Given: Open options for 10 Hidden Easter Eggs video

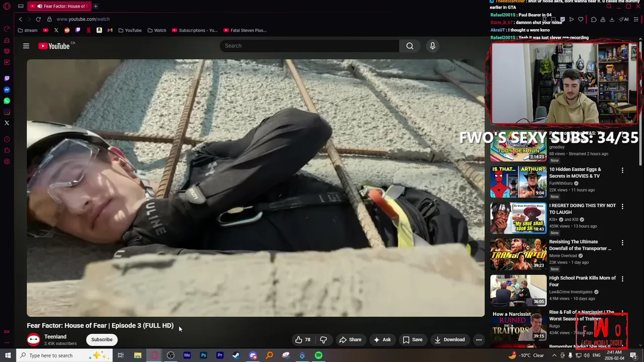Looking at the screenshot, I should click(622, 170).
